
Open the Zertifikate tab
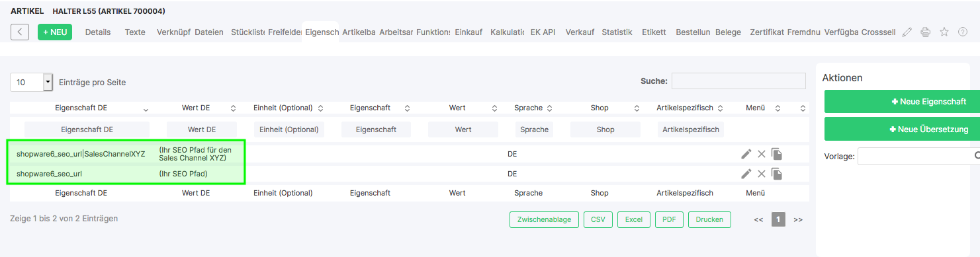[766, 32]
